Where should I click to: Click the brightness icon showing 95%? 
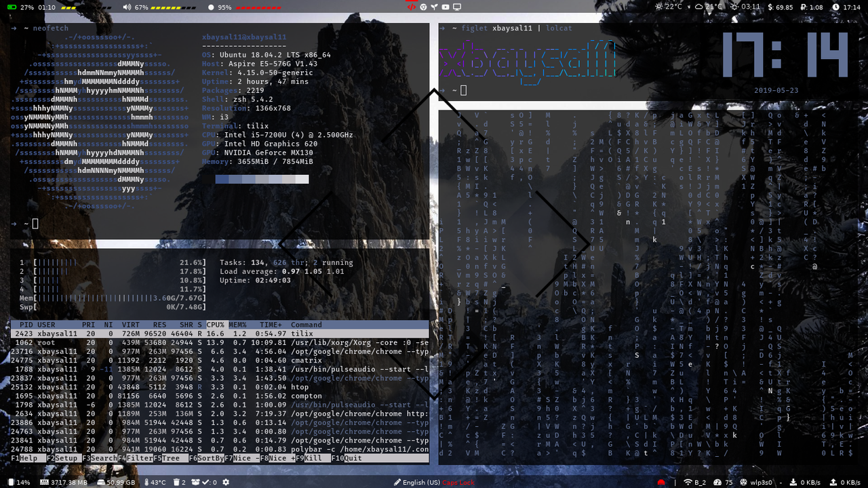211,7
